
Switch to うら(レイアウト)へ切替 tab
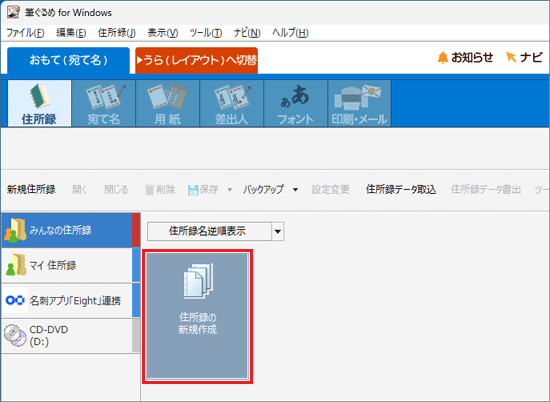(196, 60)
